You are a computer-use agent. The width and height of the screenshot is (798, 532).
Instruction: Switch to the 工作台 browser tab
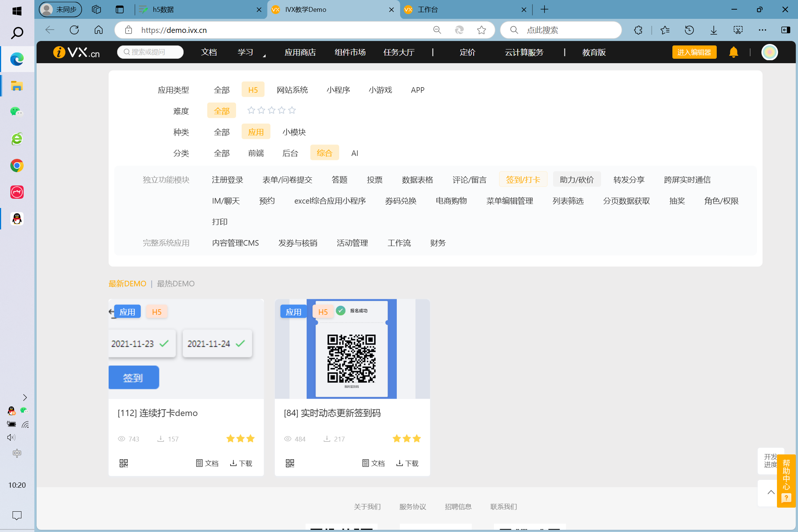click(x=466, y=10)
